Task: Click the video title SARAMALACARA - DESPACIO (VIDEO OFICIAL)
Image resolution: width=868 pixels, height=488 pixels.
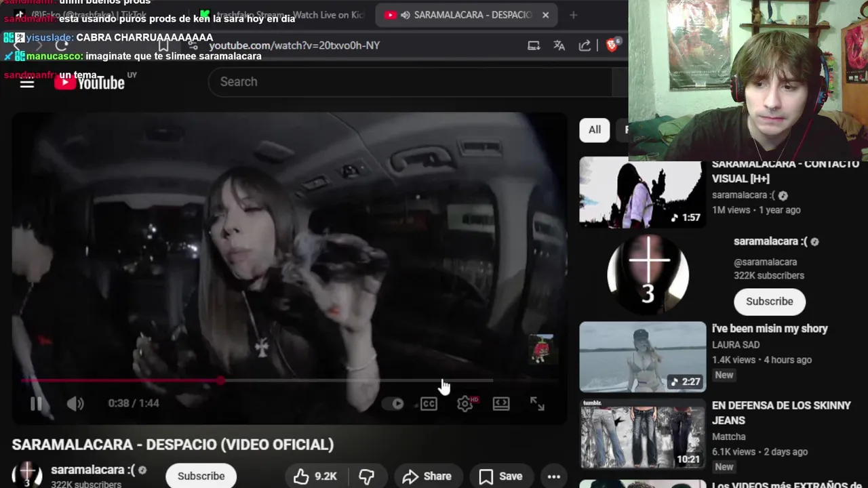Action: coord(173,445)
